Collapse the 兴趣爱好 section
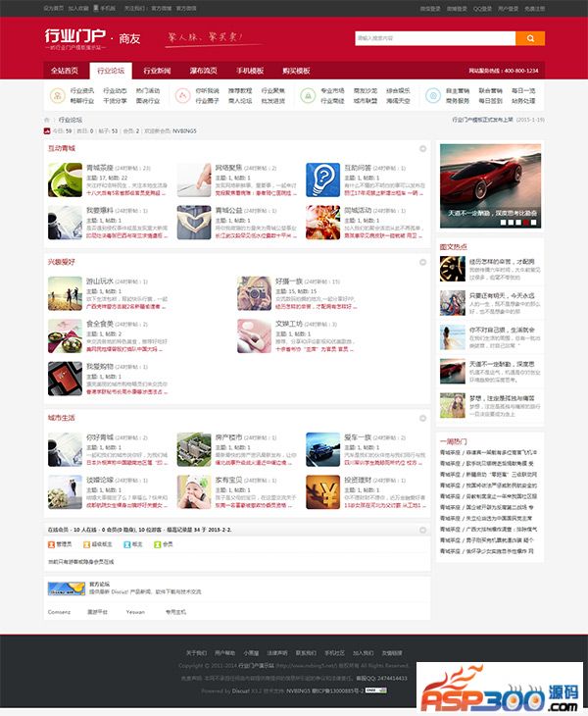 click(422, 262)
